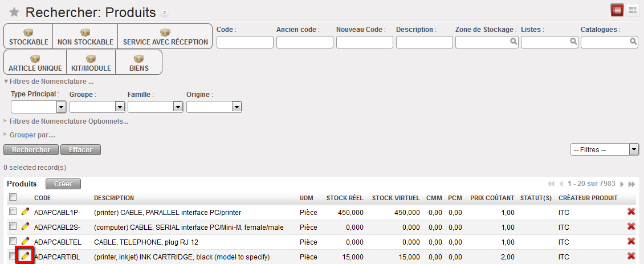Switch to grid view icon
This screenshot has width=644, height=264.
pyautogui.click(x=632, y=10)
